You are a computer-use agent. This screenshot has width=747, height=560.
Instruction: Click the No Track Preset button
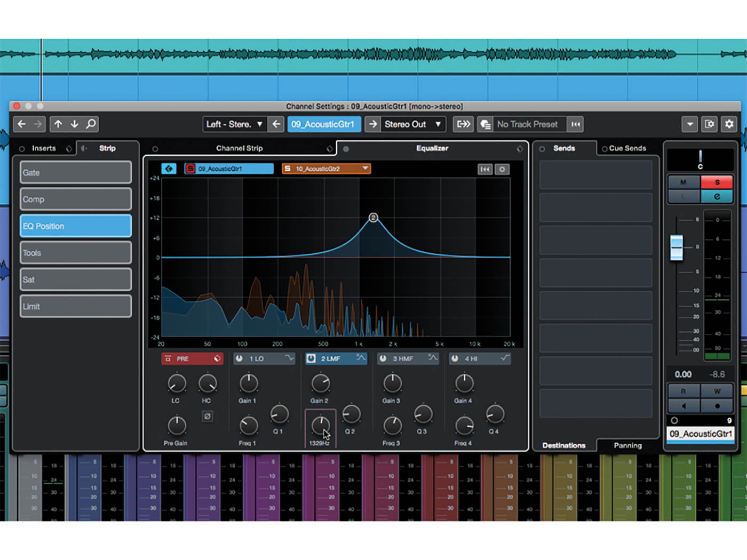(x=527, y=124)
